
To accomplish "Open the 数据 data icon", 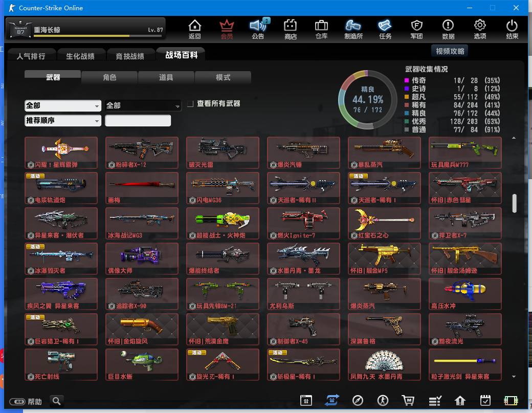I will (x=448, y=29).
